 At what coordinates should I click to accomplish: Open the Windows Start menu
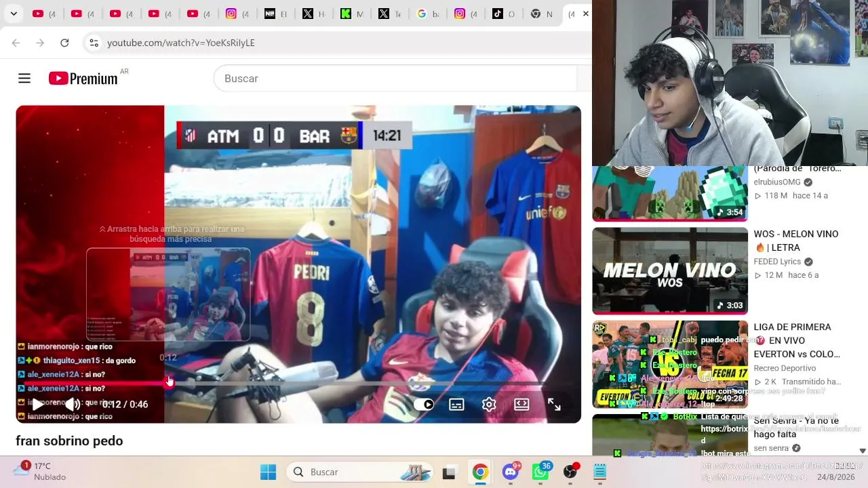point(269,472)
